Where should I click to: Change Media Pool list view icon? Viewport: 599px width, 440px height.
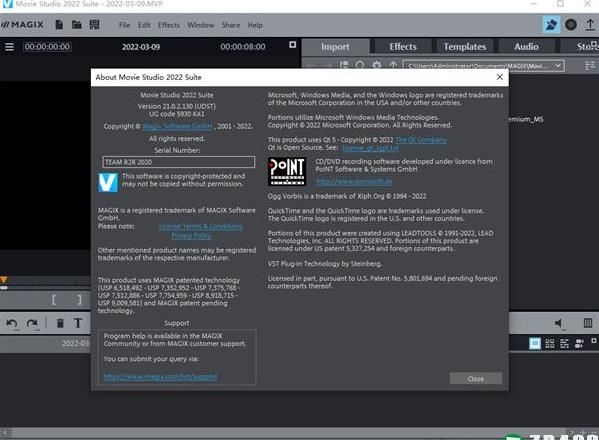pos(590,65)
